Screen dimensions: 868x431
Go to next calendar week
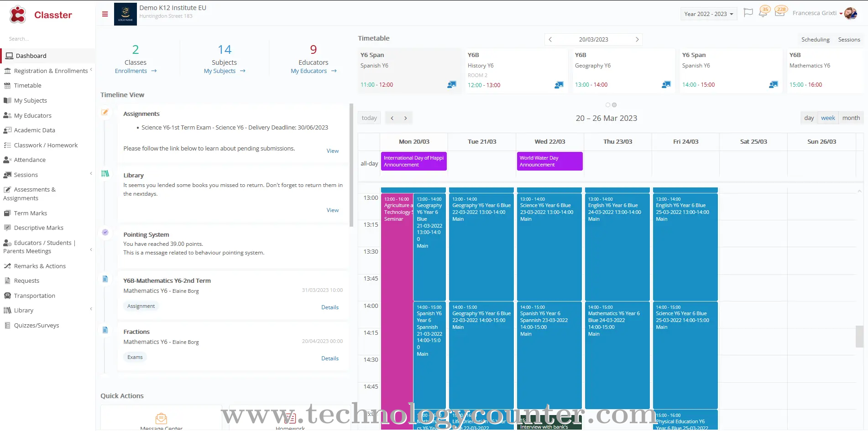[x=405, y=118]
